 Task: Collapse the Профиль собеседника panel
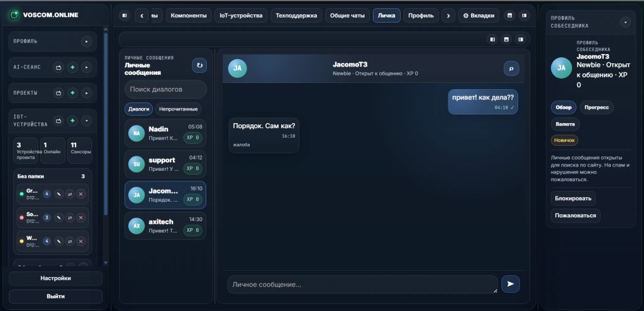625,22
